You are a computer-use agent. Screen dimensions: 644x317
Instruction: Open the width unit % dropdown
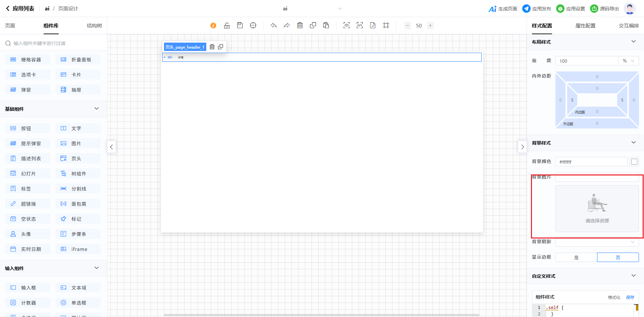[629, 61]
